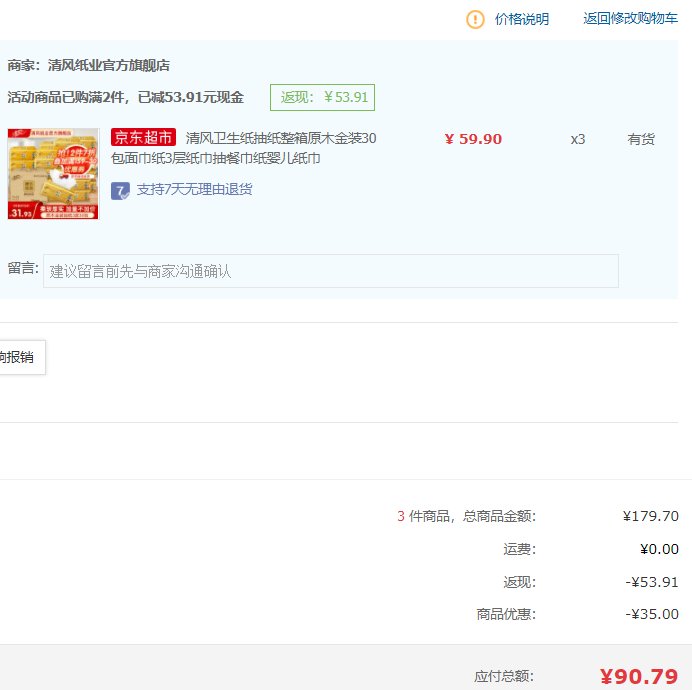The image size is (692, 690).
Task: Select the payable total ¥90.79
Action: (639, 676)
